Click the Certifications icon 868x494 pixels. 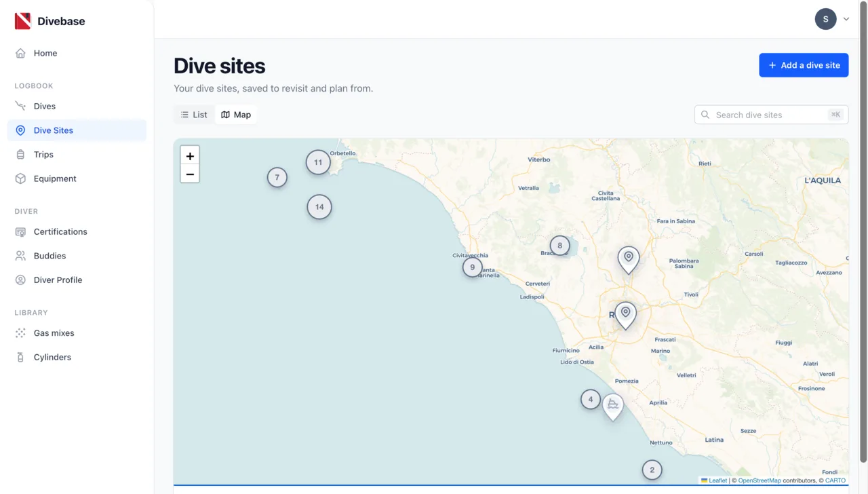point(20,232)
